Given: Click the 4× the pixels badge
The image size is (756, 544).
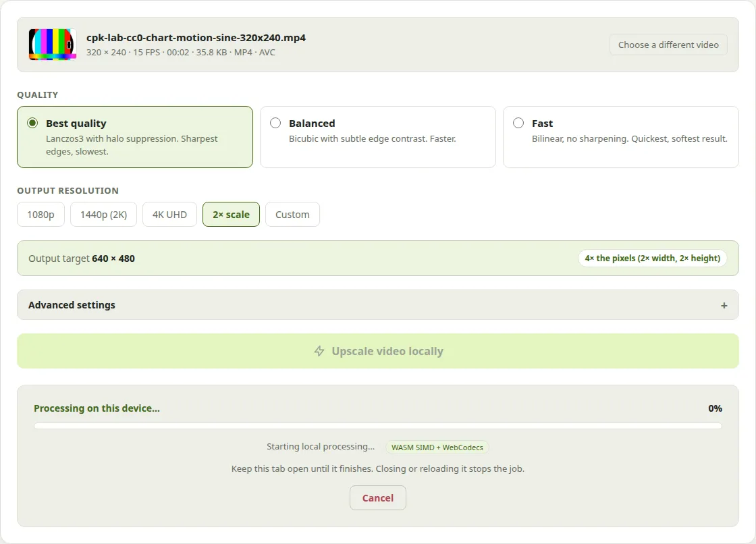Looking at the screenshot, I should [652, 259].
